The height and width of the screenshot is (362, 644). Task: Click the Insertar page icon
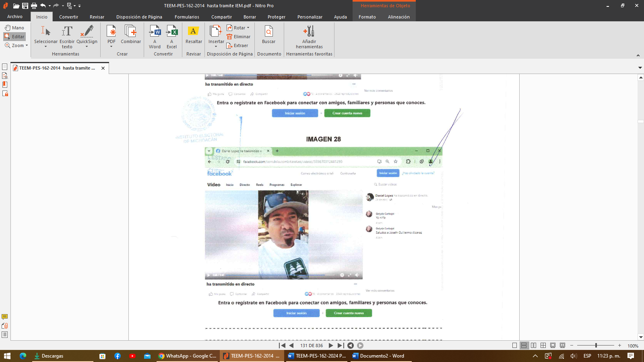click(x=216, y=31)
